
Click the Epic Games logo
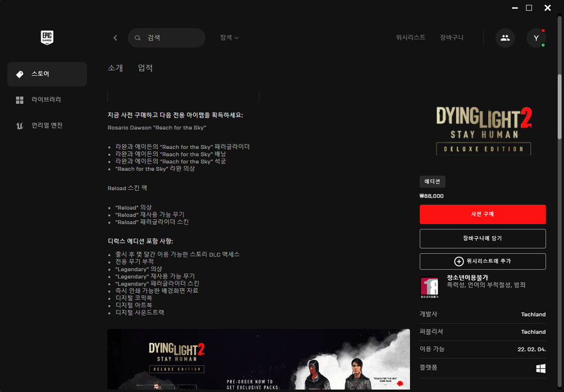click(47, 38)
